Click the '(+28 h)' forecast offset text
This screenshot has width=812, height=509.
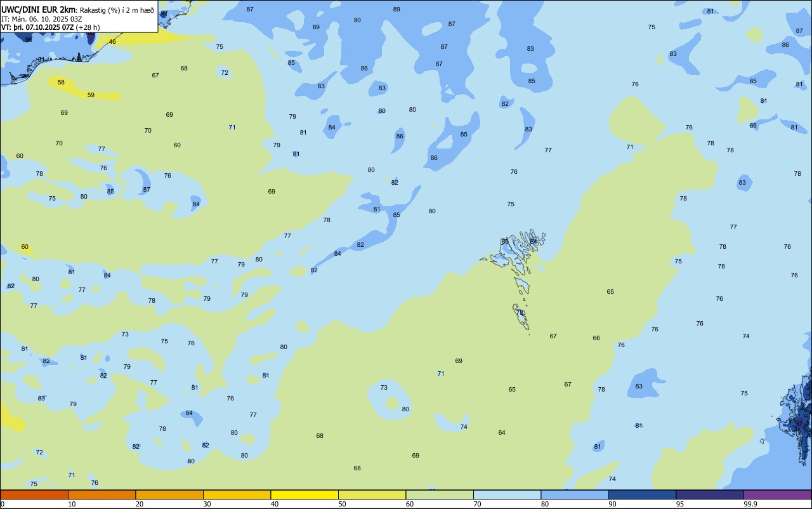[88, 27]
